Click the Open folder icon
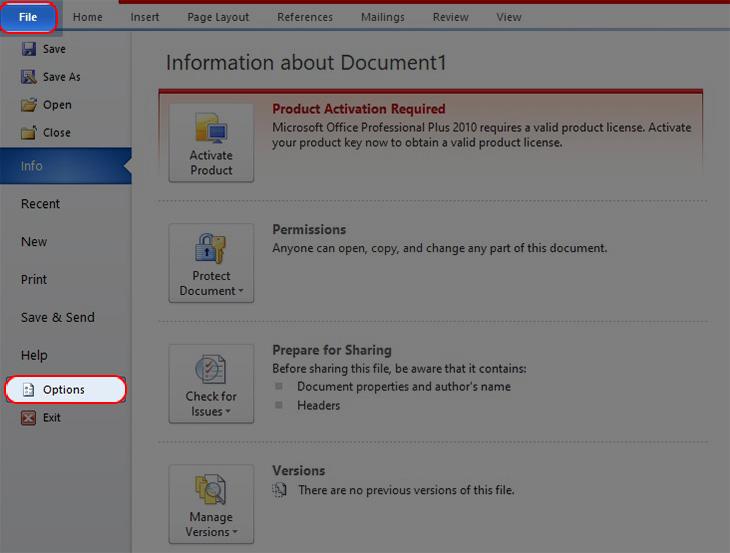Viewport: 730px width, 553px height. (29, 105)
